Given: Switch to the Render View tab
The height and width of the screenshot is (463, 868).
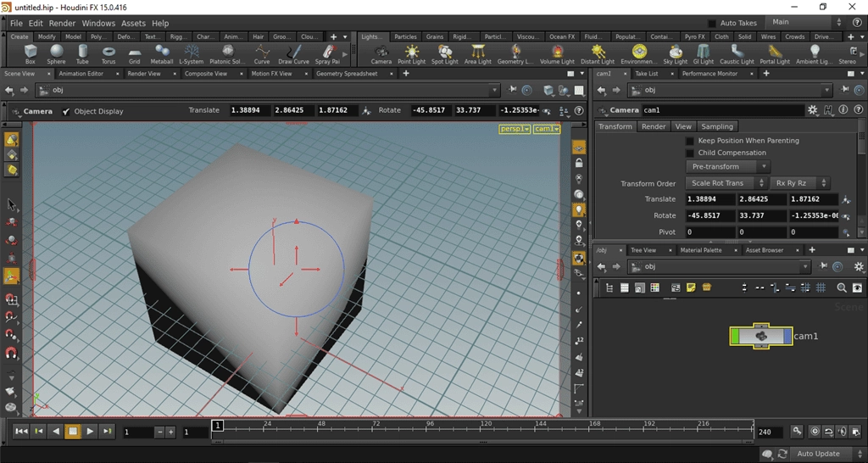Looking at the screenshot, I should (x=144, y=74).
